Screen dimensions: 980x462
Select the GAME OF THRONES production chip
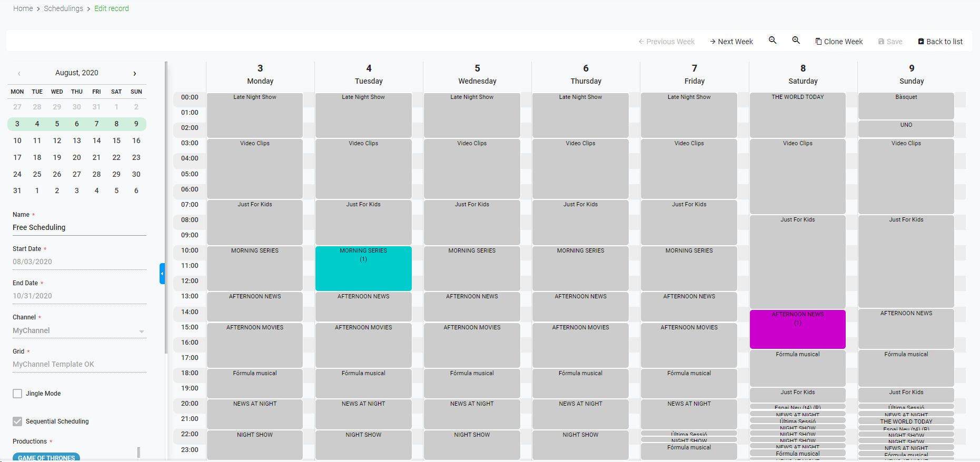[46, 457]
